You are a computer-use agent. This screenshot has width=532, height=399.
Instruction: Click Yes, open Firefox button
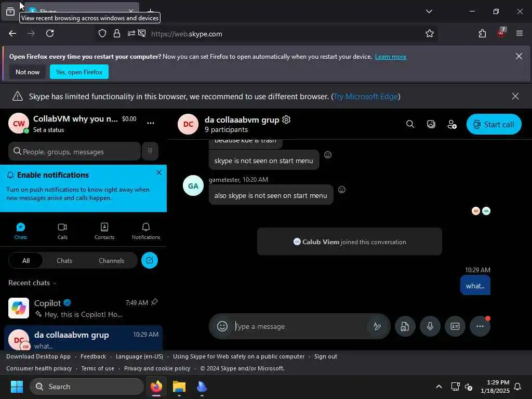(x=79, y=72)
